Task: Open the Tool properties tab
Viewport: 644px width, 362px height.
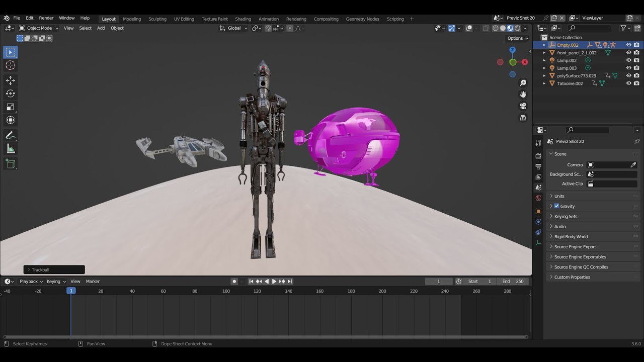Action: pyautogui.click(x=538, y=143)
